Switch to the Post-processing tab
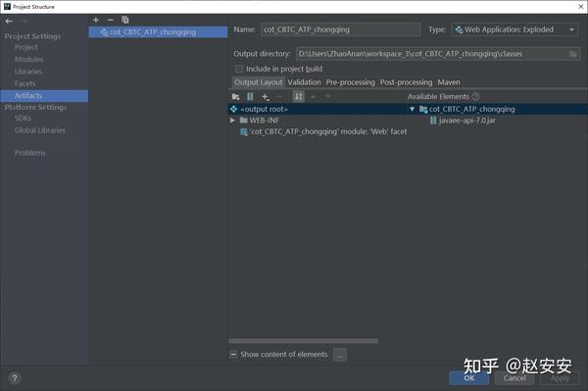The image size is (588, 391). click(406, 82)
